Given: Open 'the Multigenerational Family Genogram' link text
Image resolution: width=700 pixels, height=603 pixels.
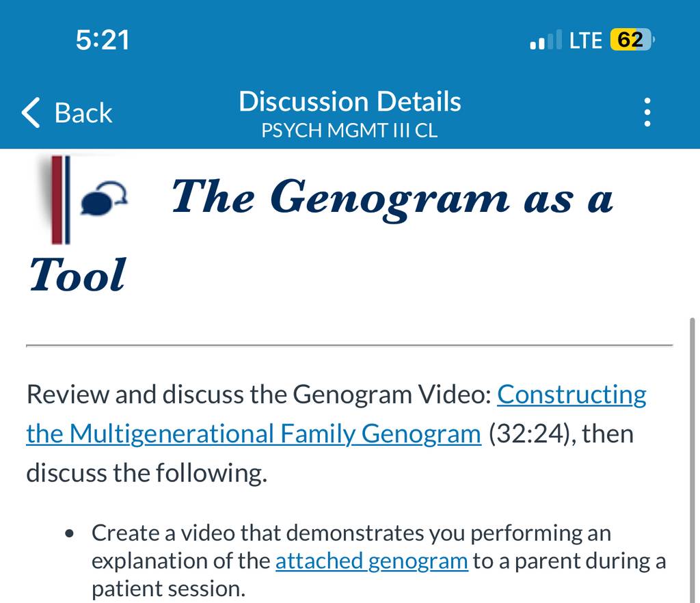Looking at the screenshot, I should pos(254,434).
